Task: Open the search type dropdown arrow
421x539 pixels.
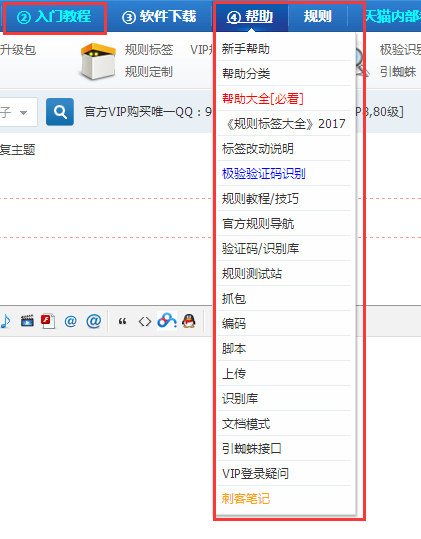Action: point(23,112)
